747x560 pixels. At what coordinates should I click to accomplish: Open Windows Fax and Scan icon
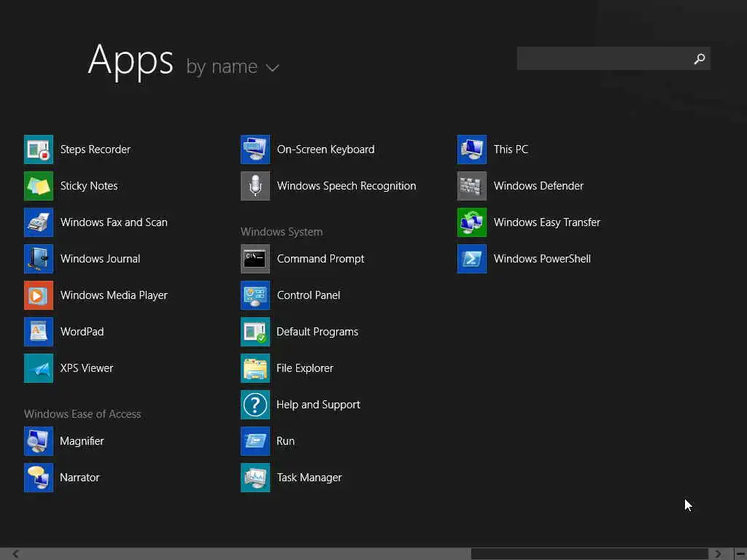[39, 222]
